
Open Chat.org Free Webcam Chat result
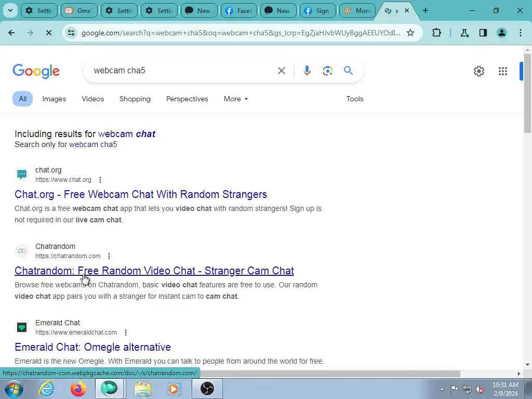pos(141,194)
